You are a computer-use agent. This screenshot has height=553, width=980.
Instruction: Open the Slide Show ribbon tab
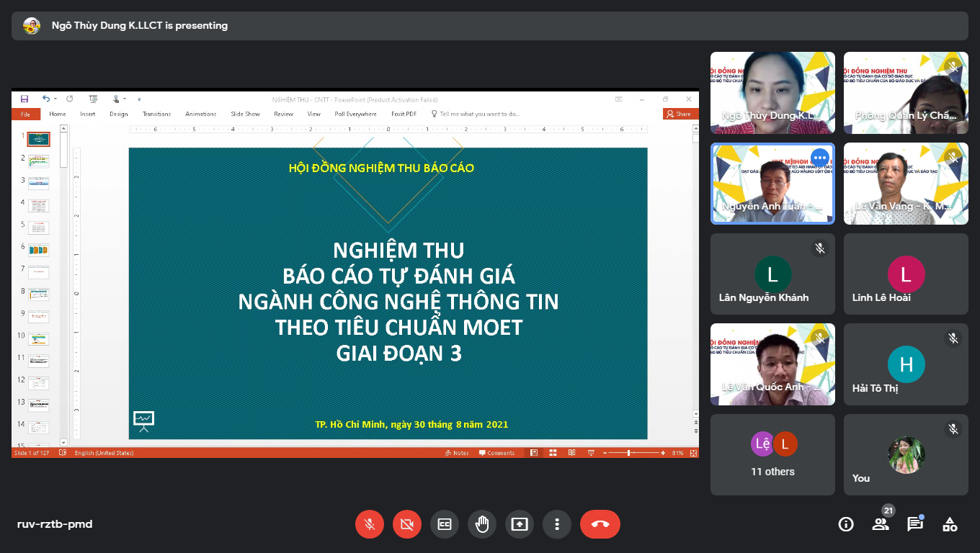[245, 114]
